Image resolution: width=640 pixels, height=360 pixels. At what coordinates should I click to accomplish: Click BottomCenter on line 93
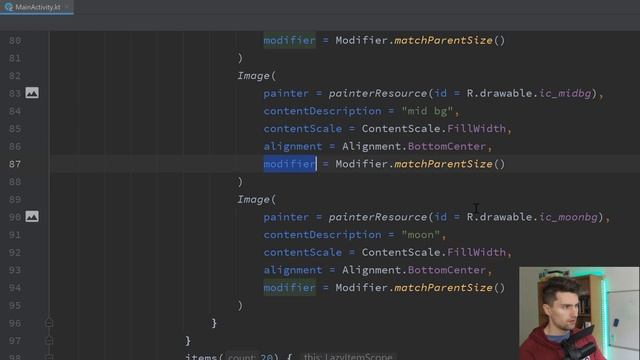[447, 270]
